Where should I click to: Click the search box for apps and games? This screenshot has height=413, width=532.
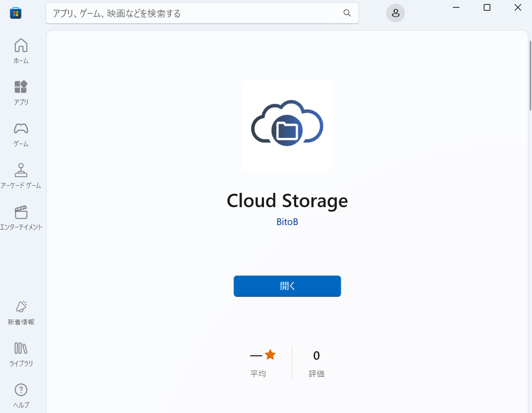pyautogui.click(x=202, y=13)
